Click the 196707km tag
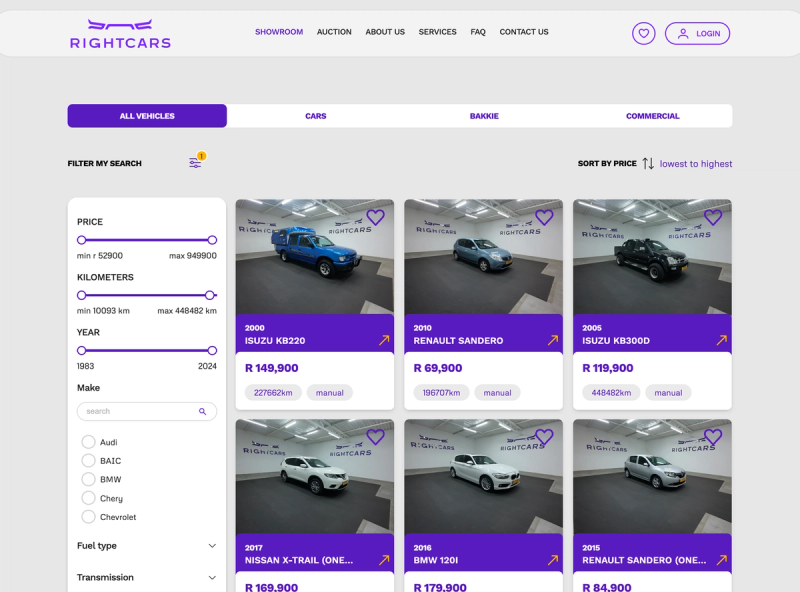Image resolution: width=800 pixels, height=592 pixels. (441, 392)
